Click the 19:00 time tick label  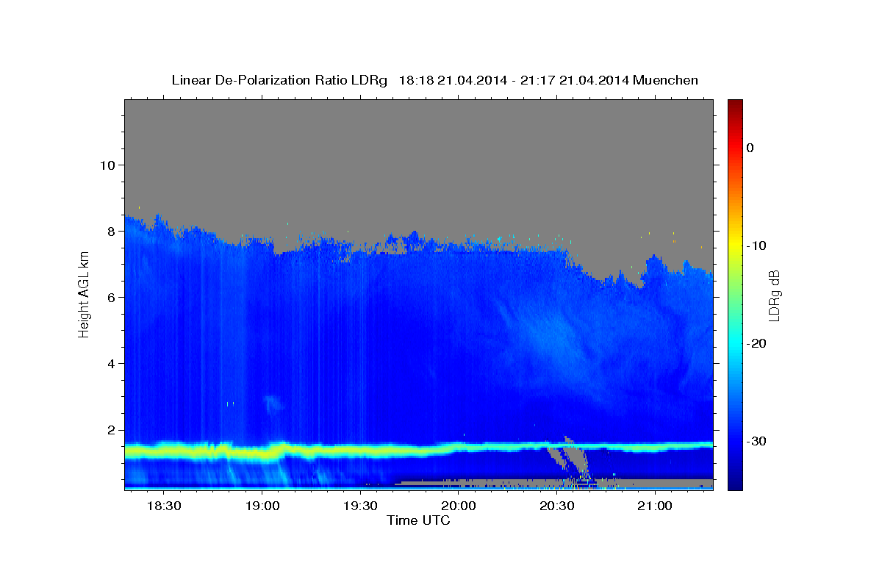tap(262, 506)
